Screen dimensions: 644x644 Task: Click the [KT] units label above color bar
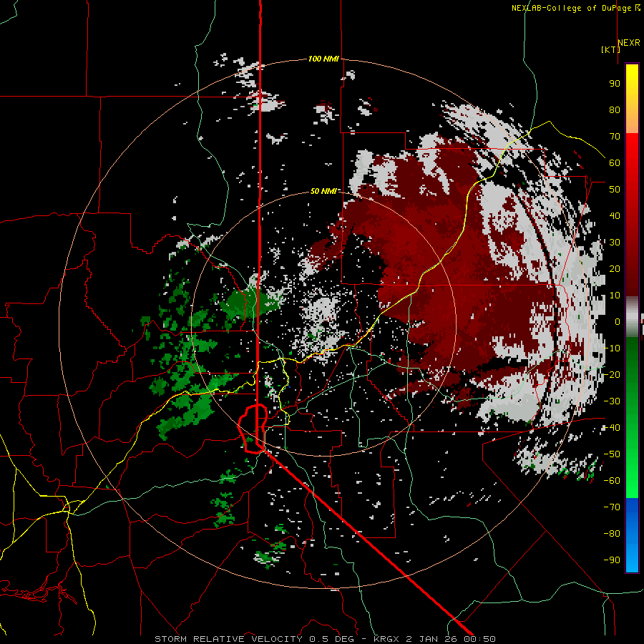[x=610, y=49]
